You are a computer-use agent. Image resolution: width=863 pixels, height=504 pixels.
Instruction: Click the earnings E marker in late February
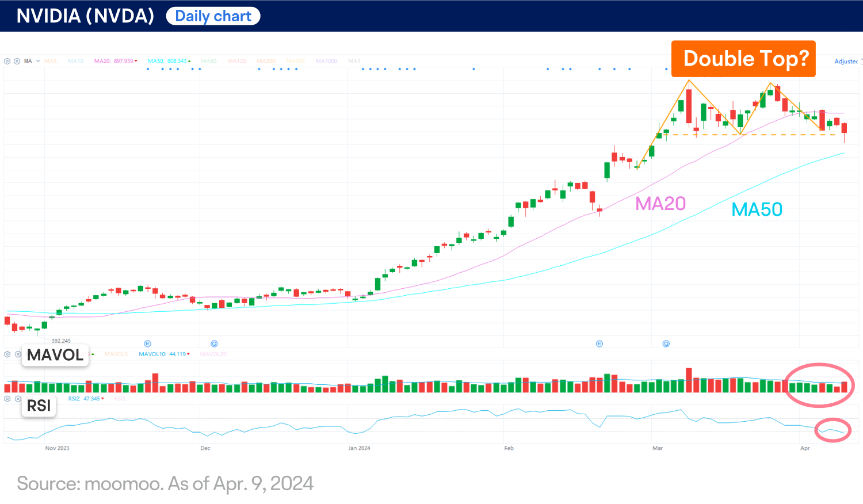[599, 343]
